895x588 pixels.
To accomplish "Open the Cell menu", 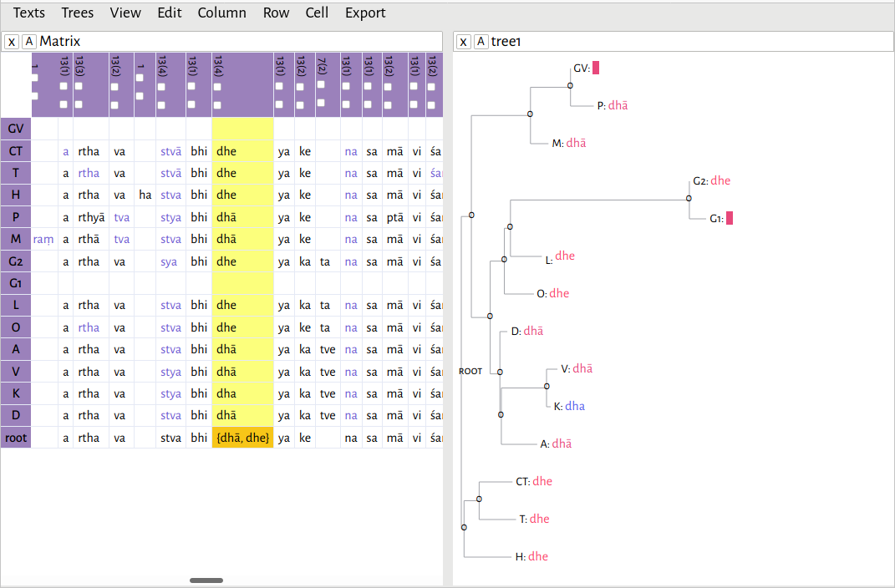I will point(317,13).
